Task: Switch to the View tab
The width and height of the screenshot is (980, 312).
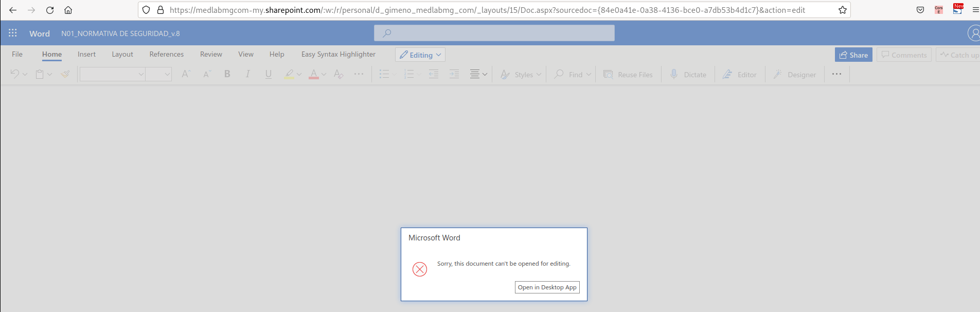Action: click(246, 54)
